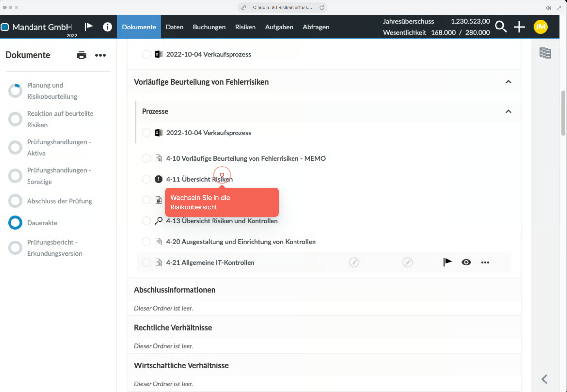Open the three-dot menu beside the Dokumente heading
The height and width of the screenshot is (392, 567).
point(100,55)
